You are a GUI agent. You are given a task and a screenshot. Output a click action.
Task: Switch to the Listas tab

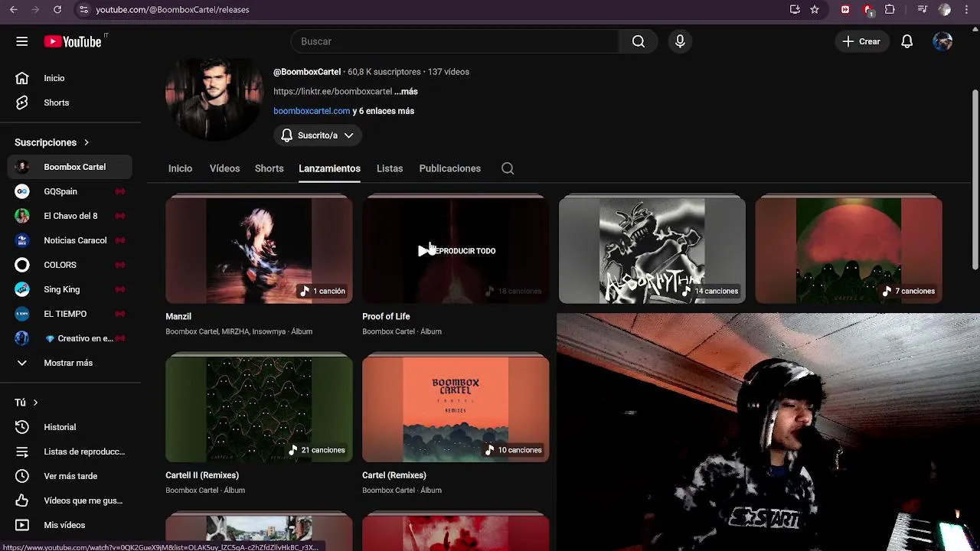click(x=390, y=168)
